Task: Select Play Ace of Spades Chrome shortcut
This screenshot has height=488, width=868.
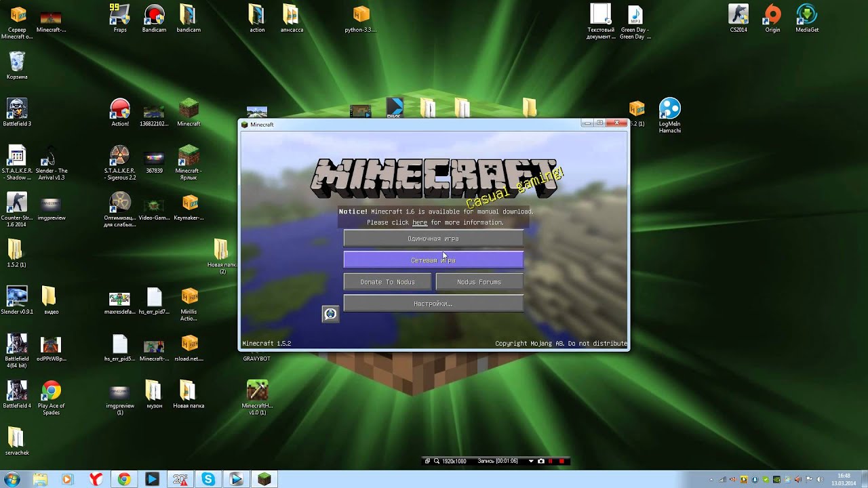Action: click(52, 397)
